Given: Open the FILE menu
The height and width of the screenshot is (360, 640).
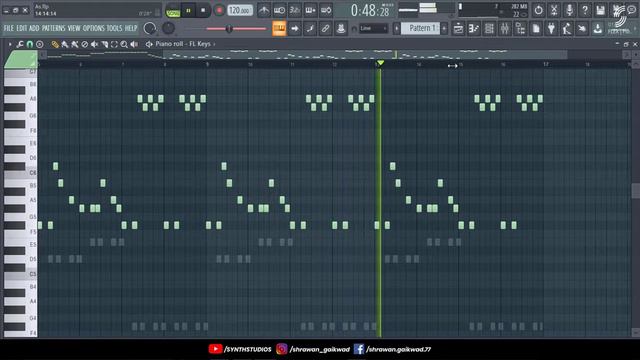Looking at the screenshot, I should (9, 28).
